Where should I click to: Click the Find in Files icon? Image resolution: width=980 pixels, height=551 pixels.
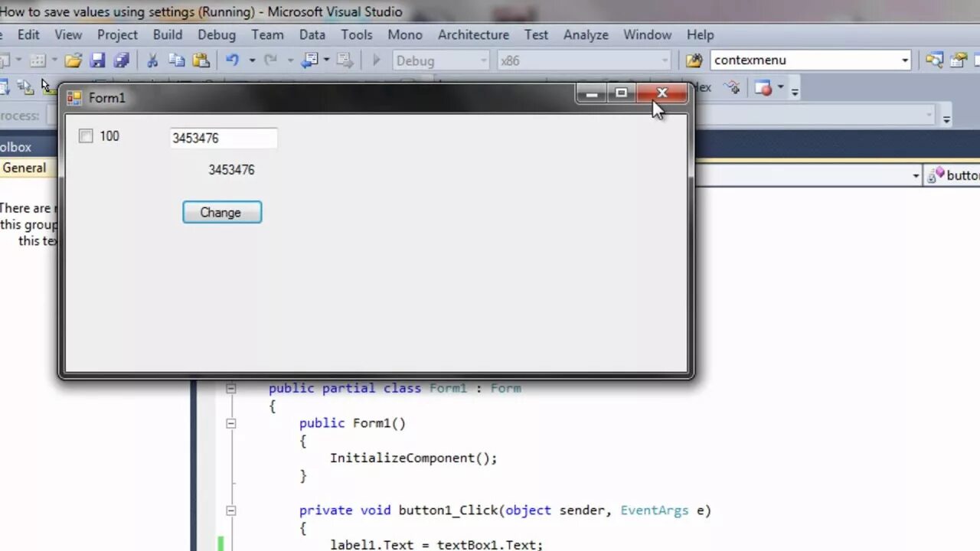tap(694, 60)
